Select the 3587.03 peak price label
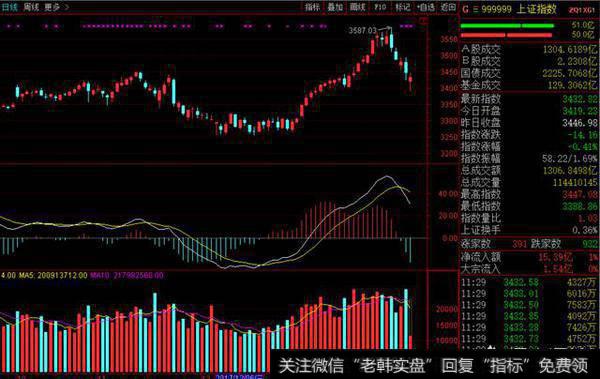This screenshot has height=379, width=600. [362, 31]
